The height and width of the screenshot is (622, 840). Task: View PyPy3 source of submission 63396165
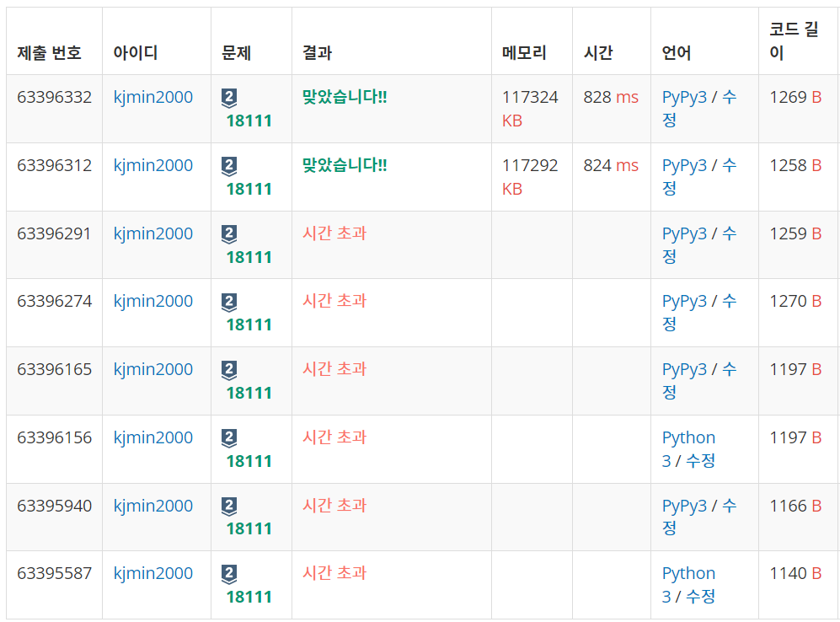coord(684,369)
